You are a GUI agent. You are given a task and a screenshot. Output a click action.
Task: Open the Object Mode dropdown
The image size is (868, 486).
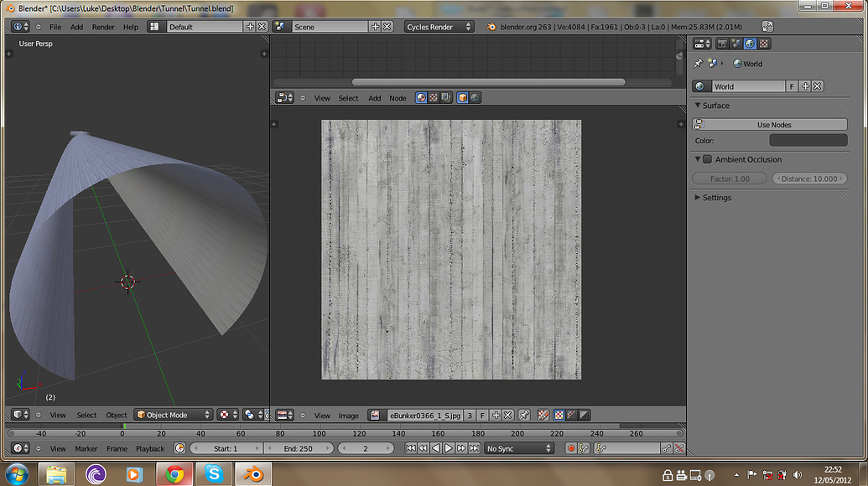[x=172, y=414]
